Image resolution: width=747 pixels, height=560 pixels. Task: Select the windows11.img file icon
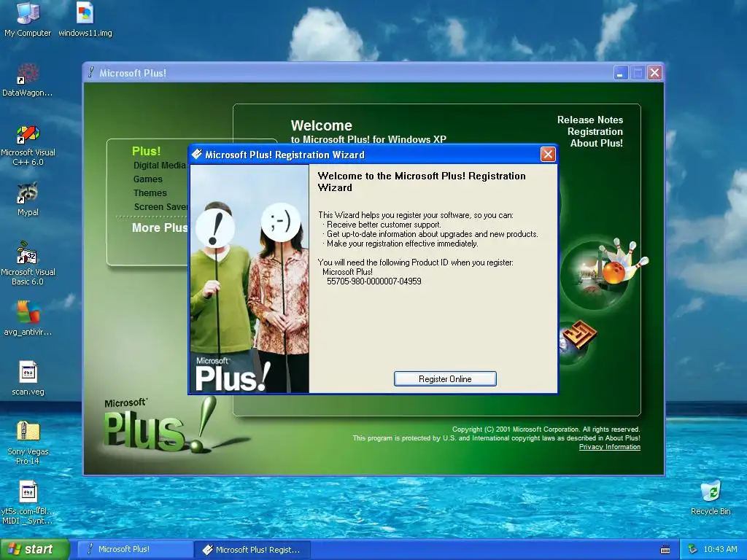[x=85, y=13]
